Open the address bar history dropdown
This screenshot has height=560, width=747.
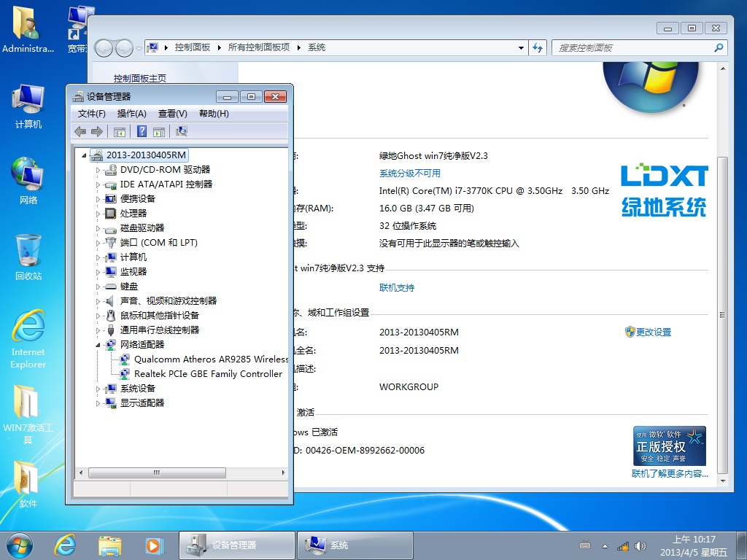click(x=521, y=47)
